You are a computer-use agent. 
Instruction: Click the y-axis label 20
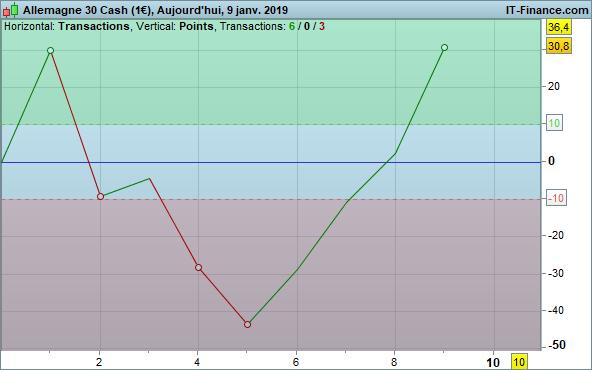(553, 86)
